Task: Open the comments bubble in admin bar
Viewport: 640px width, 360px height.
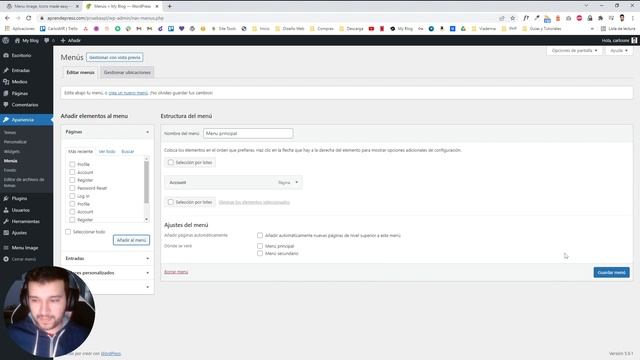Action: pyautogui.click(x=49, y=40)
